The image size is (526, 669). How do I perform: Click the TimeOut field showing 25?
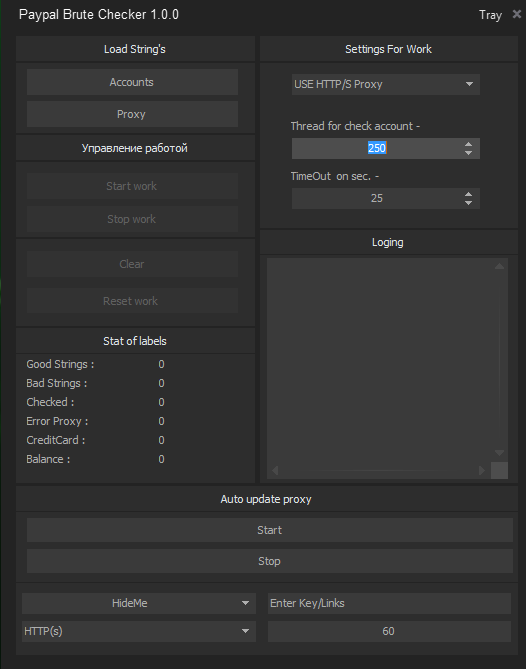pos(377,198)
